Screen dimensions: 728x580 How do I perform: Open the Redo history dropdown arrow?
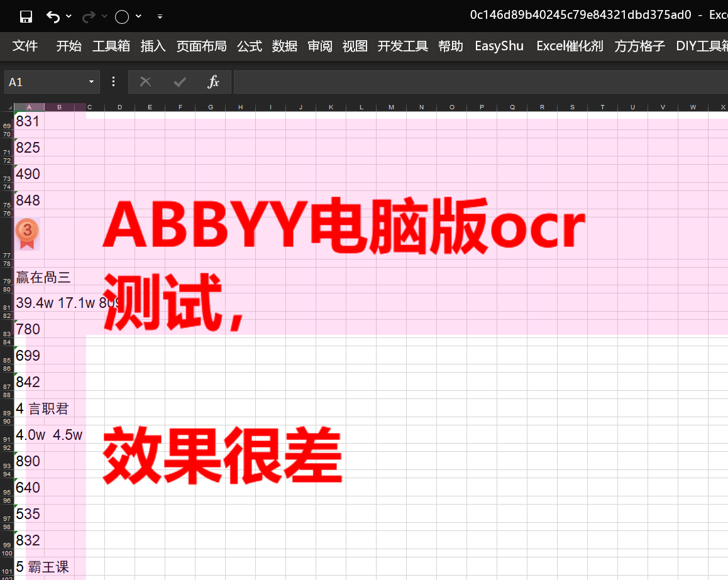[104, 16]
